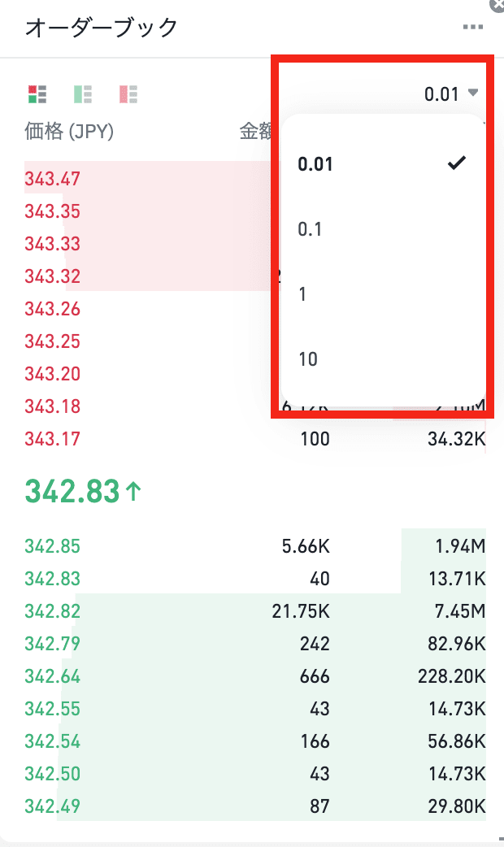The width and height of the screenshot is (504, 847).
Task: Click the 21.75K amount cell
Action: click(x=301, y=611)
